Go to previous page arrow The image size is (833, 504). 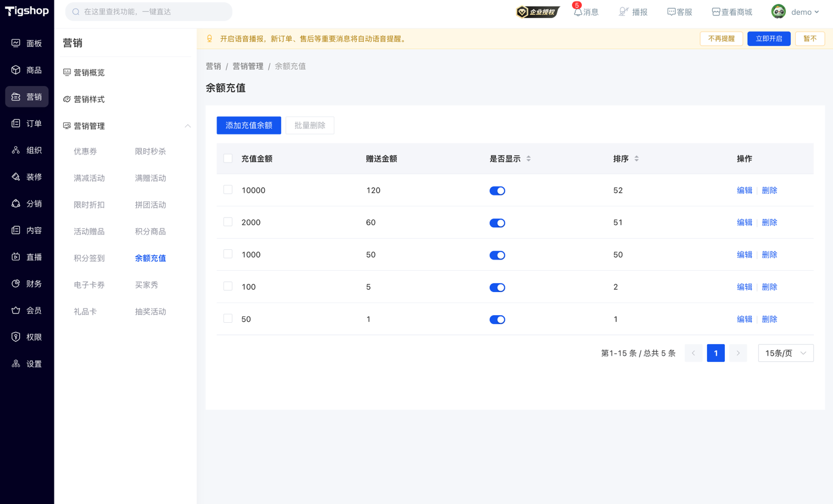click(693, 353)
